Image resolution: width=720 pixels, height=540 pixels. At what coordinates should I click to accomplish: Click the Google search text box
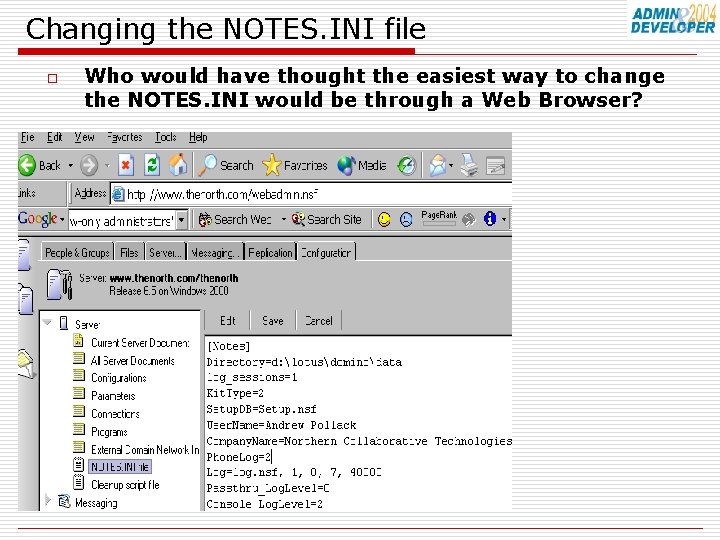pyautogui.click(x=122, y=221)
